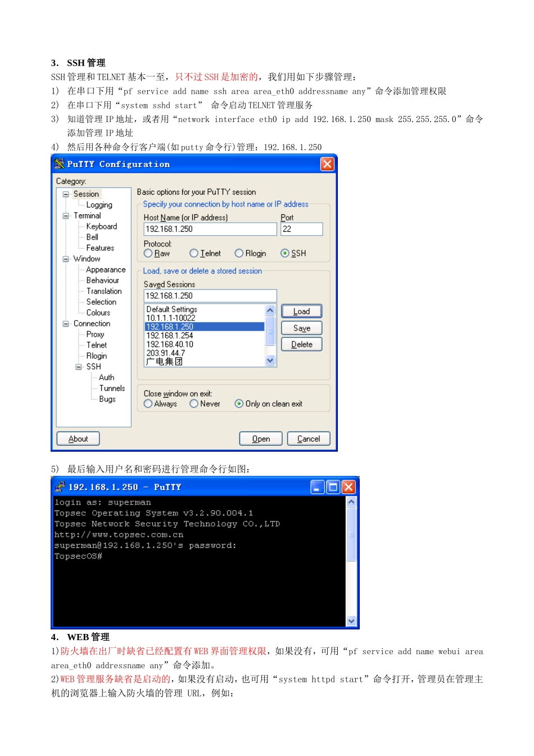Click the PuTTY terminal window title icon
Viewport: 534px width, 756px height.
[60, 487]
